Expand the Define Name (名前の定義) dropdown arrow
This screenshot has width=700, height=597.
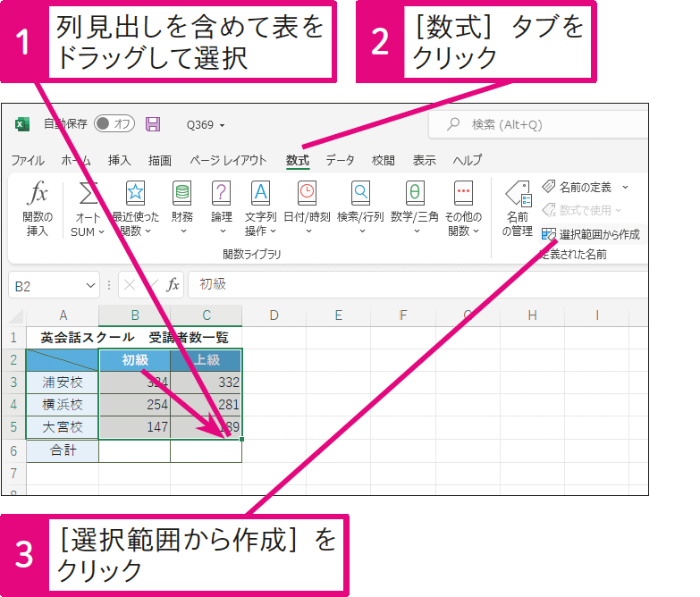[x=625, y=187]
